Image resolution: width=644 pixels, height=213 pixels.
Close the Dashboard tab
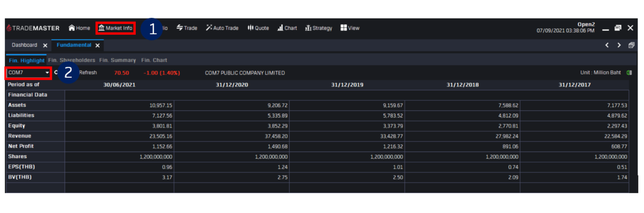tap(45, 45)
